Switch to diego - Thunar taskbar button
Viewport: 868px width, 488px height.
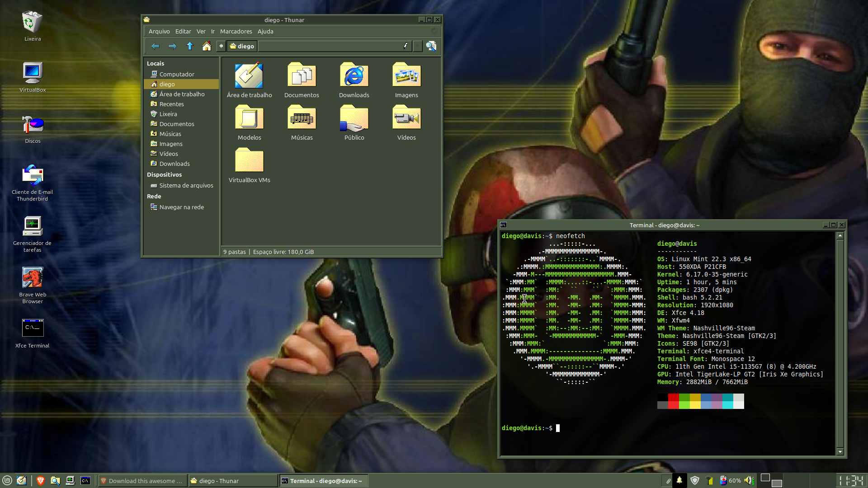coord(232,481)
